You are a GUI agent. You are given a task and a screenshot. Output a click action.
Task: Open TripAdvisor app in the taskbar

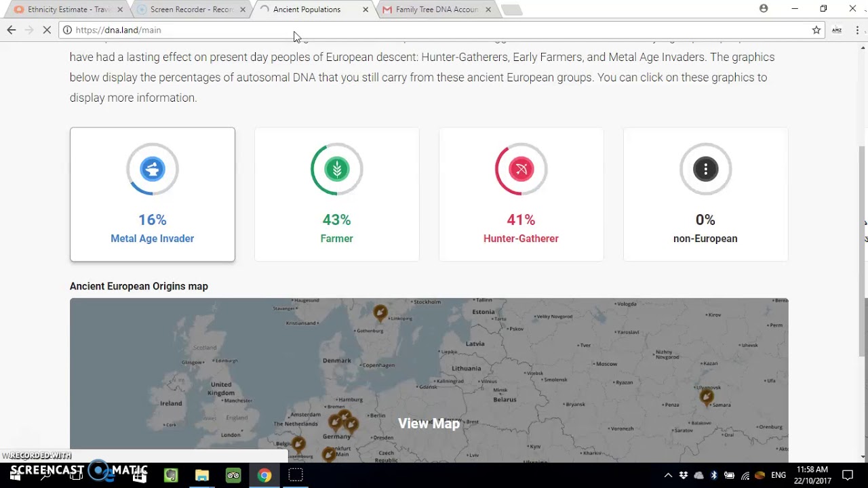click(x=233, y=475)
